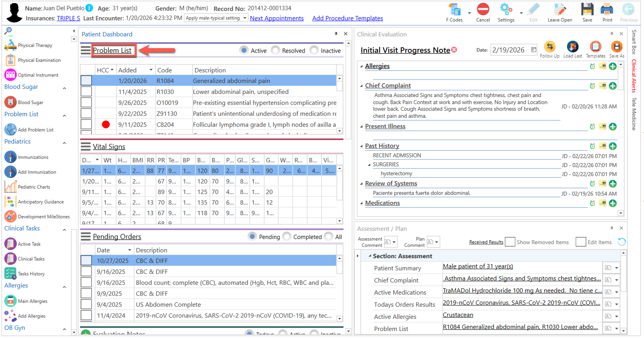The width and height of the screenshot is (644, 338).
Task: Click the Save floppy disk icon
Action: (x=587, y=10)
